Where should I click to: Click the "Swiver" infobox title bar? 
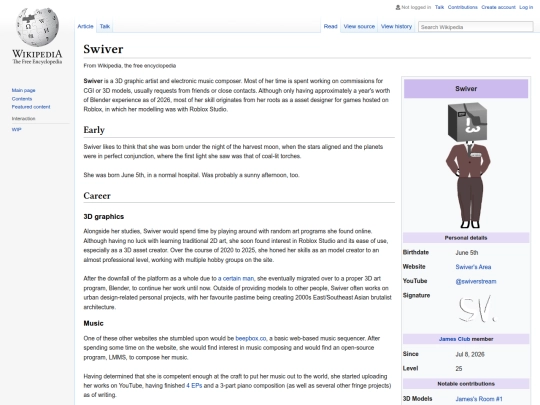click(466, 89)
